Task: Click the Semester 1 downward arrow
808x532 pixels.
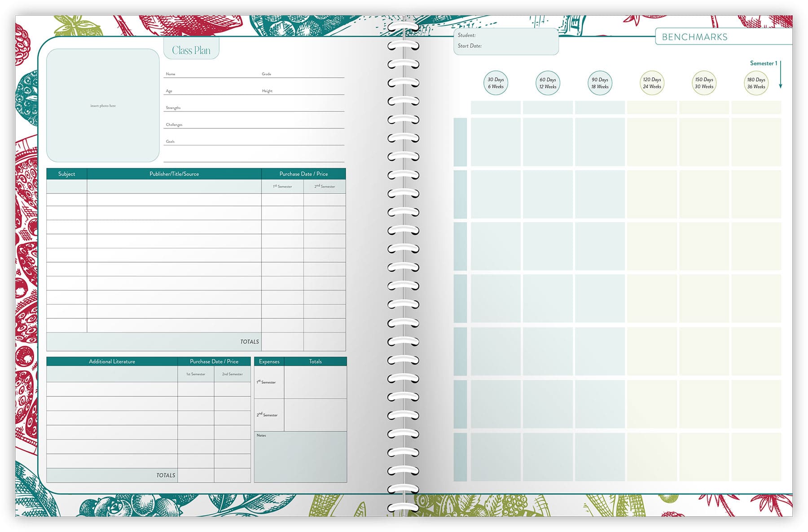Action: (781, 75)
